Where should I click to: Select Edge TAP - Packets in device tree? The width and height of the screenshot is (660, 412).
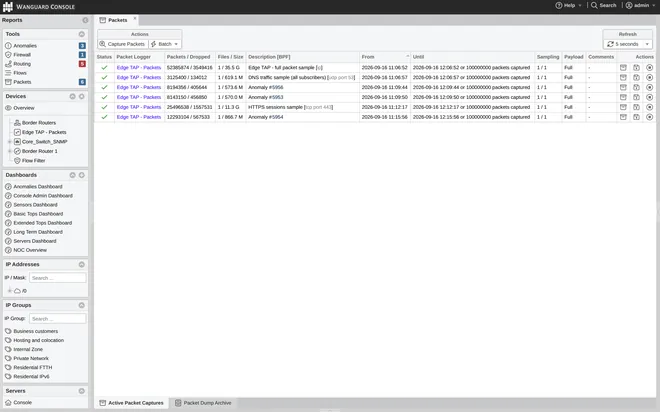pyautogui.click(x=44, y=132)
